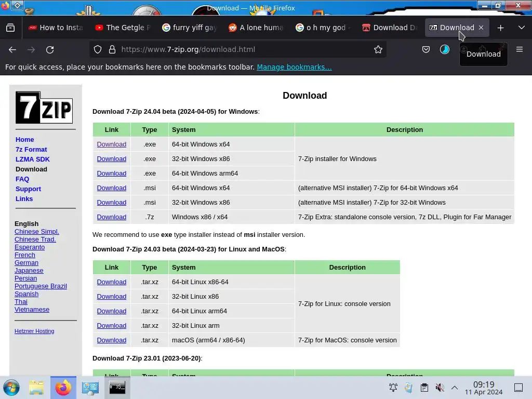532x399 pixels.
Task: Open the FAQ link
Action: [22, 179]
